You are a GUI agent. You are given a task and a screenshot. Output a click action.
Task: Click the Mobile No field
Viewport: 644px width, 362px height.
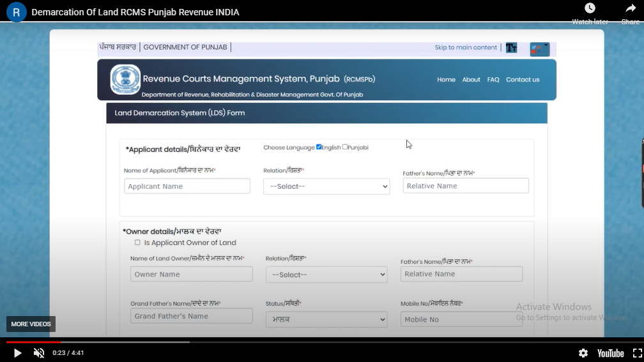coord(462,319)
